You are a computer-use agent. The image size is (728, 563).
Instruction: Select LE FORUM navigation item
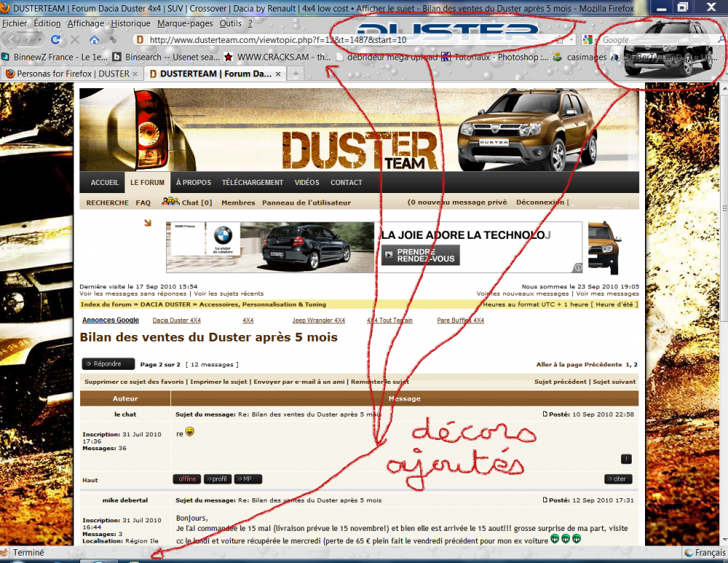(x=147, y=183)
